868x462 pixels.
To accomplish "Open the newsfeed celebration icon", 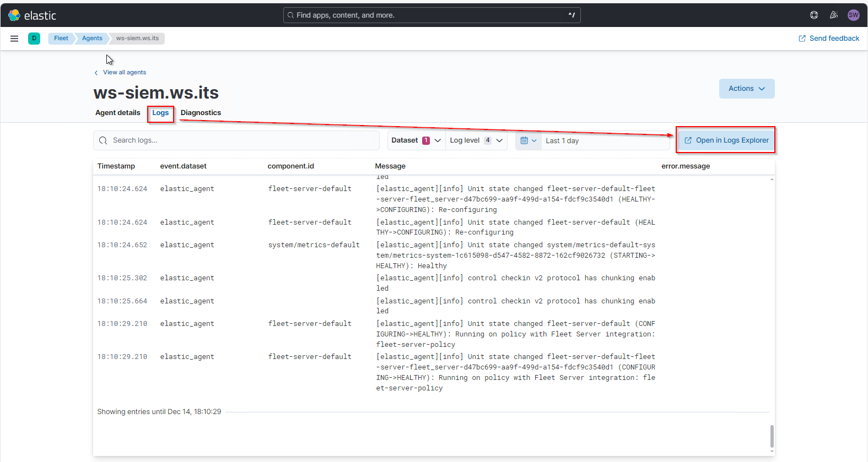I will coord(834,15).
